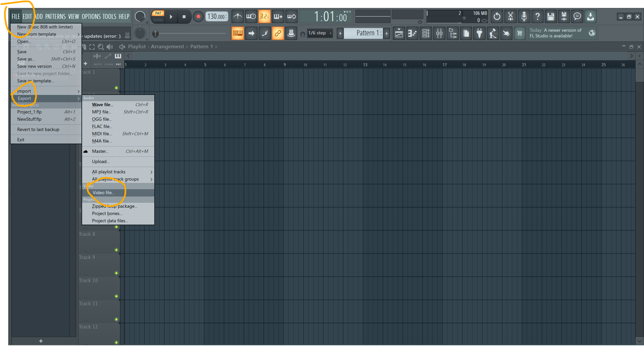Image resolution: width=644 pixels, height=346 pixels.
Task: Click the metronome icon
Action: pyautogui.click(x=238, y=16)
